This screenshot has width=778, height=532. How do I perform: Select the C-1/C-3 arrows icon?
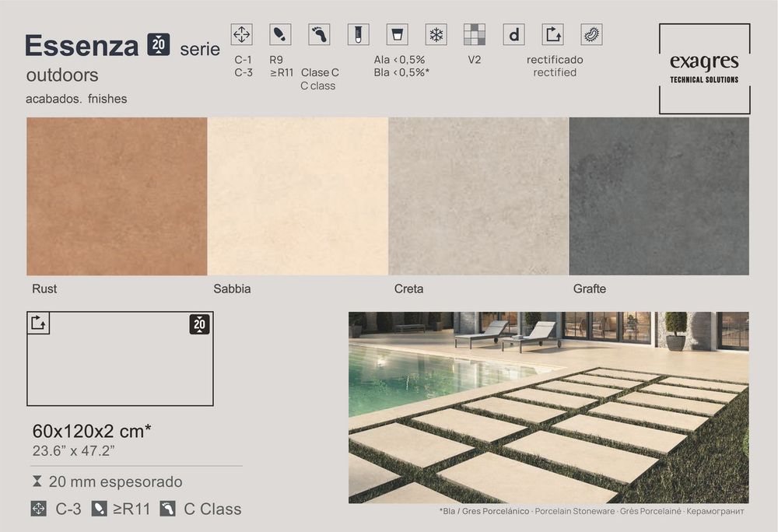pos(241,34)
